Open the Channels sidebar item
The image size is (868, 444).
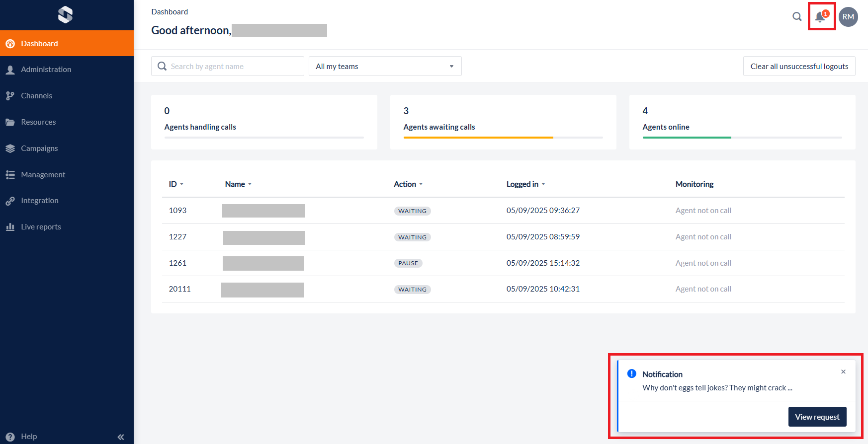click(36, 96)
